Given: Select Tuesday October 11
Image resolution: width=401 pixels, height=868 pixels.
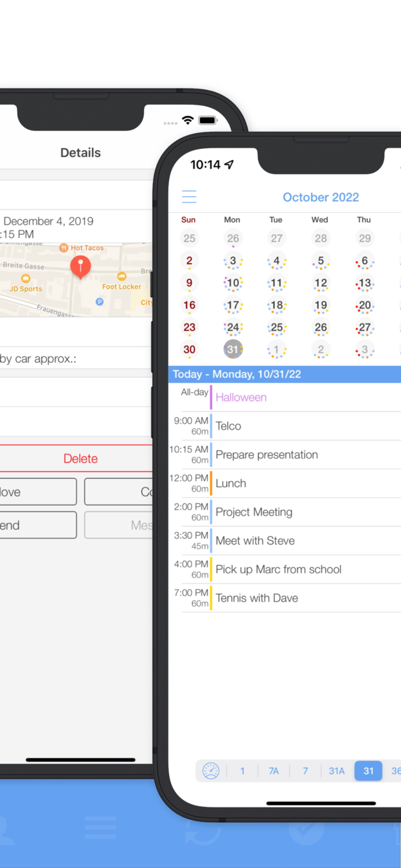Looking at the screenshot, I should (277, 283).
